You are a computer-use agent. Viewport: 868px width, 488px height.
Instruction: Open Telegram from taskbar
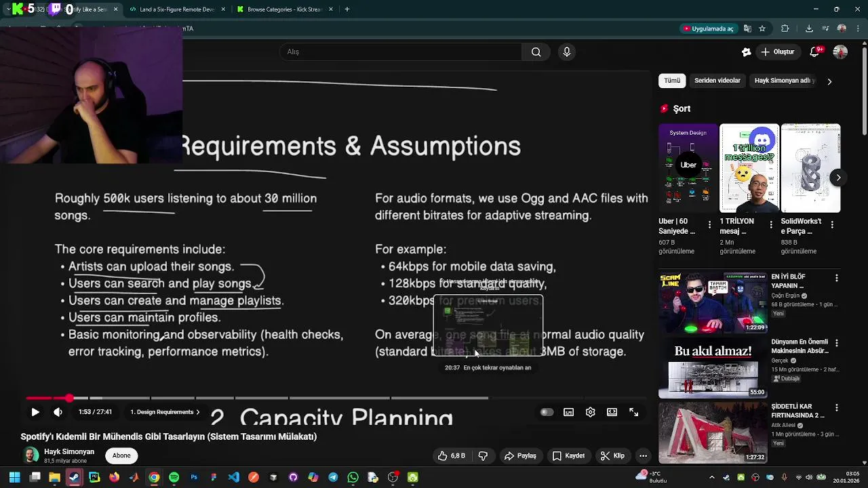(x=333, y=477)
